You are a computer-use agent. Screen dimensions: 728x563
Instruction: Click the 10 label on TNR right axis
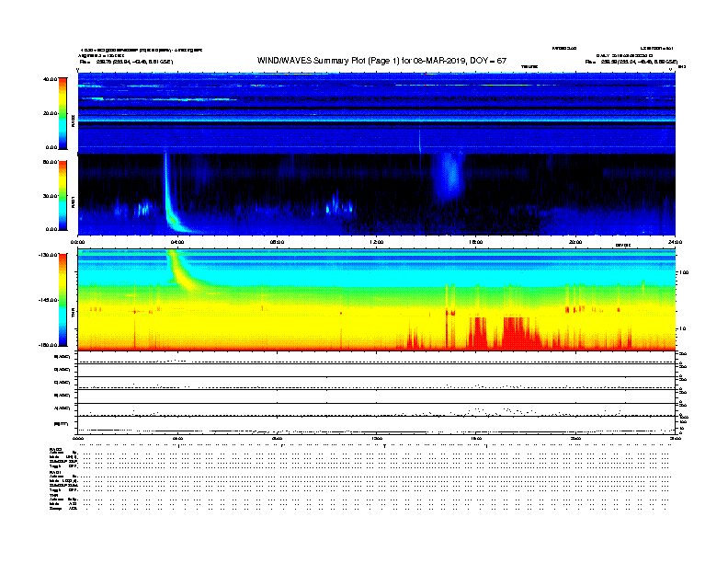[x=682, y=329]
